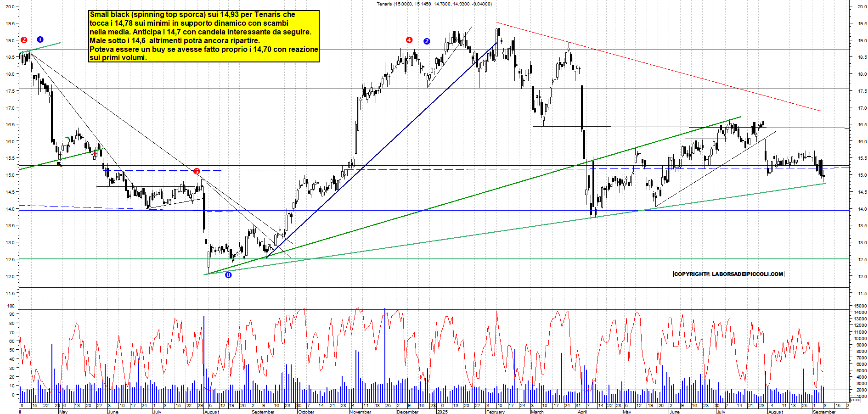The width and height of the screenshot is (868, 414).
Task: Click the March label on the date axis
Action: coord(537,412)
